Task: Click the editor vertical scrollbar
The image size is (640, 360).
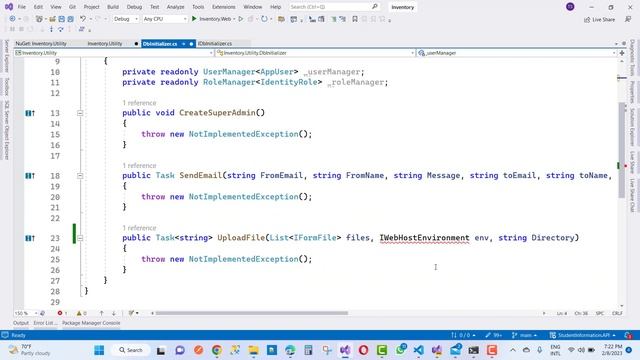Action: click(622, 149)
